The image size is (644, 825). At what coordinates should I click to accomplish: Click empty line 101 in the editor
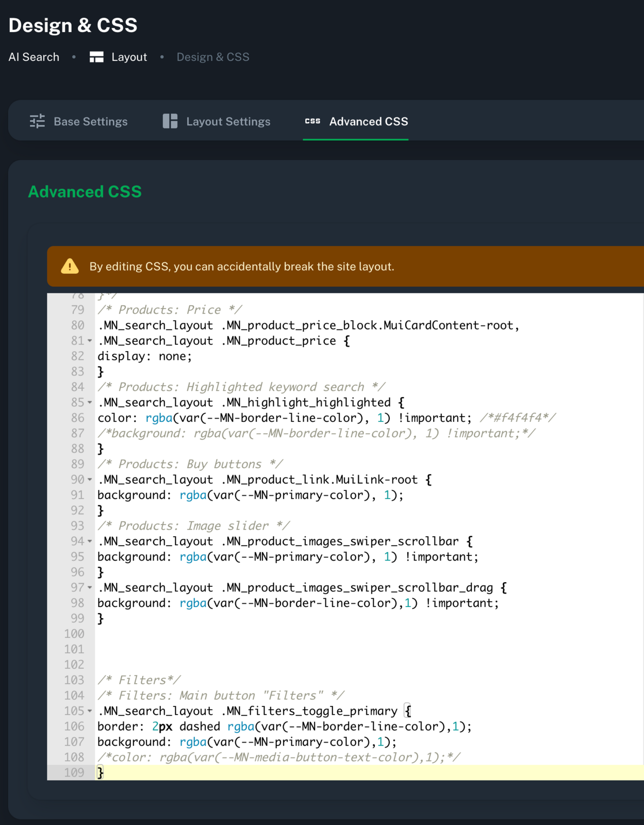pos(309,649)
